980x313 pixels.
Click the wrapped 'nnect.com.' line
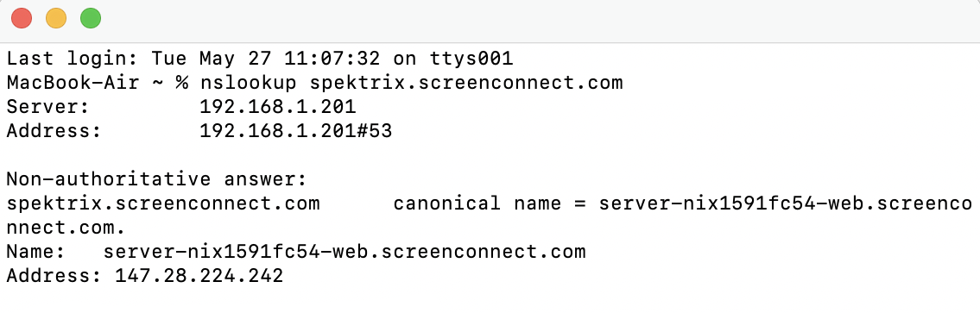tap(66, 228)
